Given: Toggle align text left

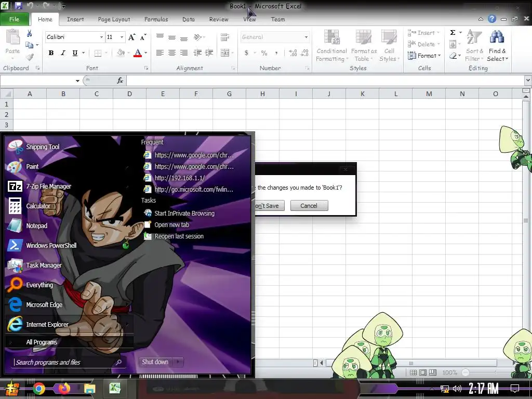Looking at the screenshot, I should (159, 52).
